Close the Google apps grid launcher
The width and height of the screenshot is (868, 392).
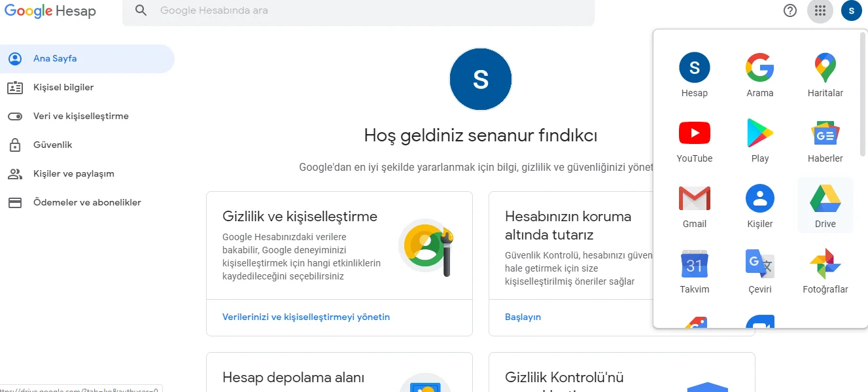820,10
